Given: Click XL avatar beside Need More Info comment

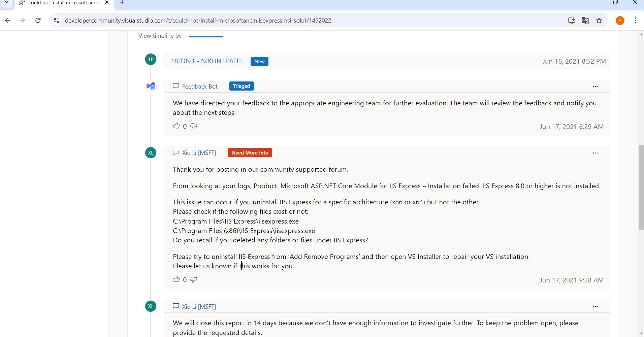Looking at the screenshot, I should tap(151, 153).
